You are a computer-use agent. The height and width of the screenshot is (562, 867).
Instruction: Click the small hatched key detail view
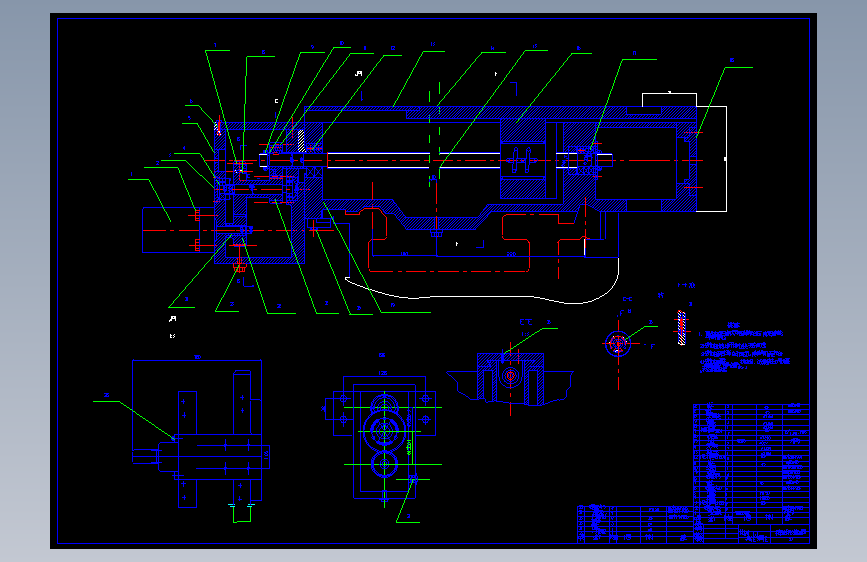(681, 328)
